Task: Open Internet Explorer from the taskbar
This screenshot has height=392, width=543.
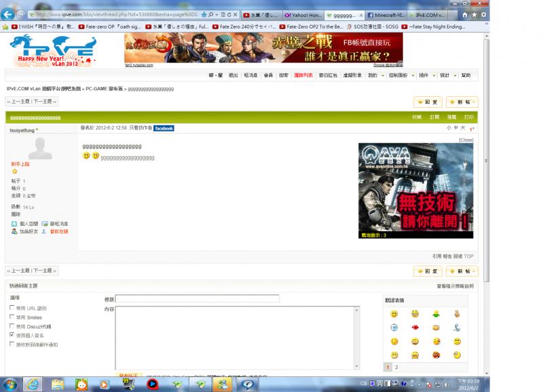Action: (33, 385)
